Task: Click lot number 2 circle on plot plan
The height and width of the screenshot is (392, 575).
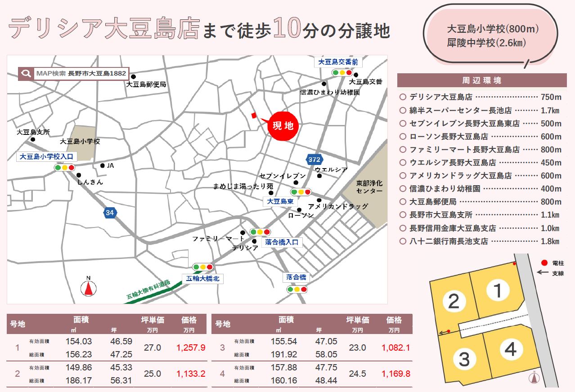Action: tap(454, 301)
